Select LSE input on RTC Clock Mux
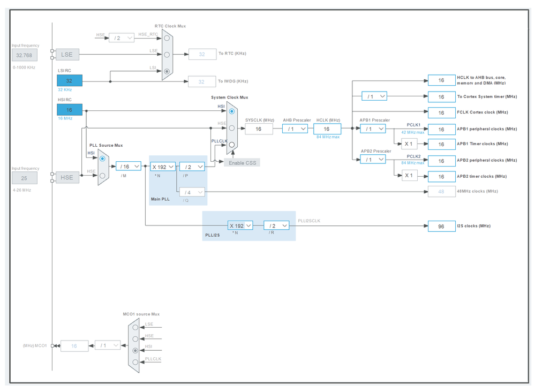 pos(167,55)
